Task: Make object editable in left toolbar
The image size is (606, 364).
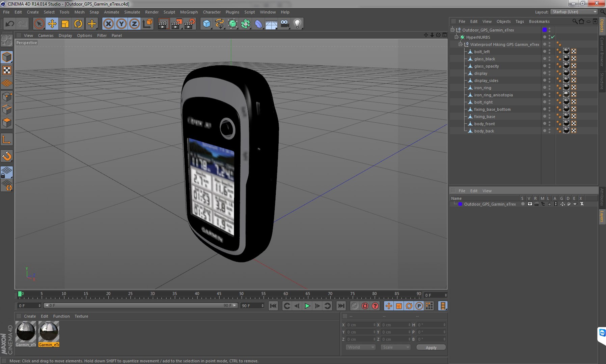Action: coord(7,41)
